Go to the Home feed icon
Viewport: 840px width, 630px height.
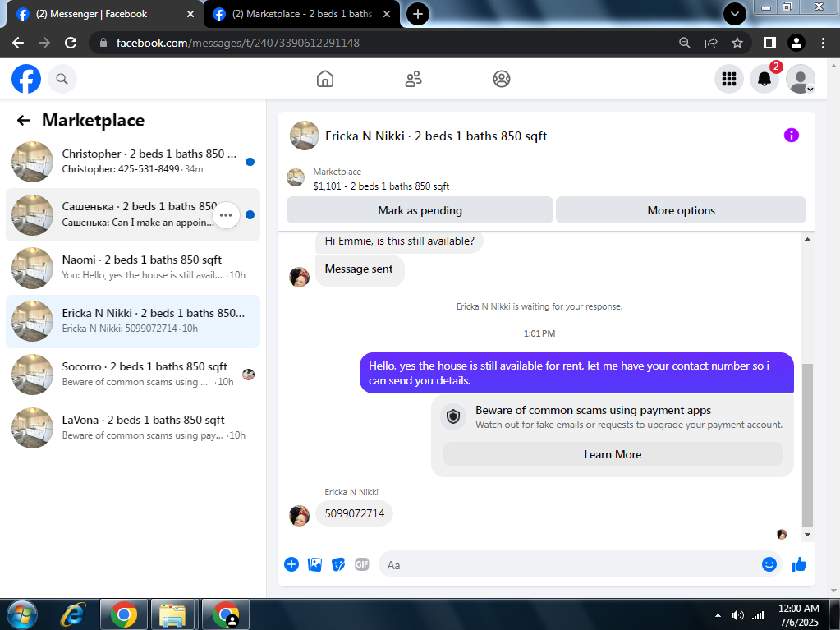pyautogui.click(x=324, y=79)
